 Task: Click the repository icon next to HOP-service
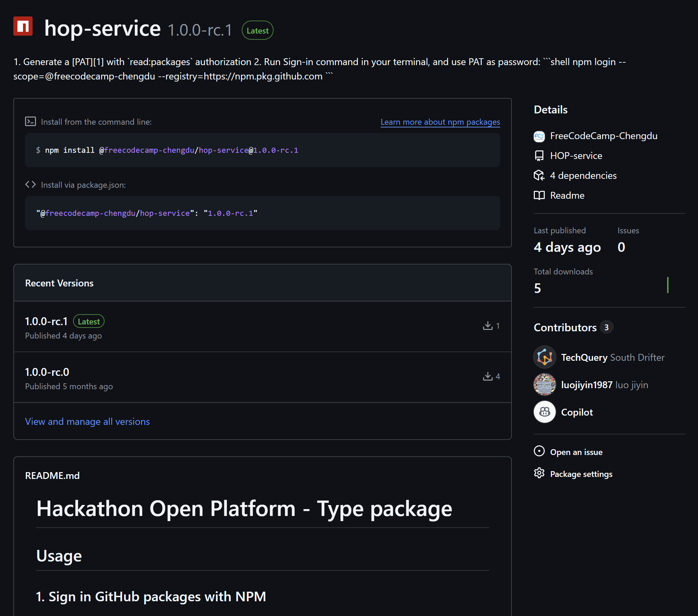539,156
